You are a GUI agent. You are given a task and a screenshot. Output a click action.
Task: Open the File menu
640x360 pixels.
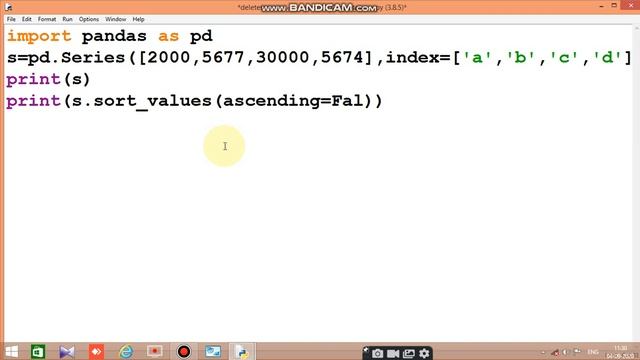pyautogui.click(x=11, y=19)
